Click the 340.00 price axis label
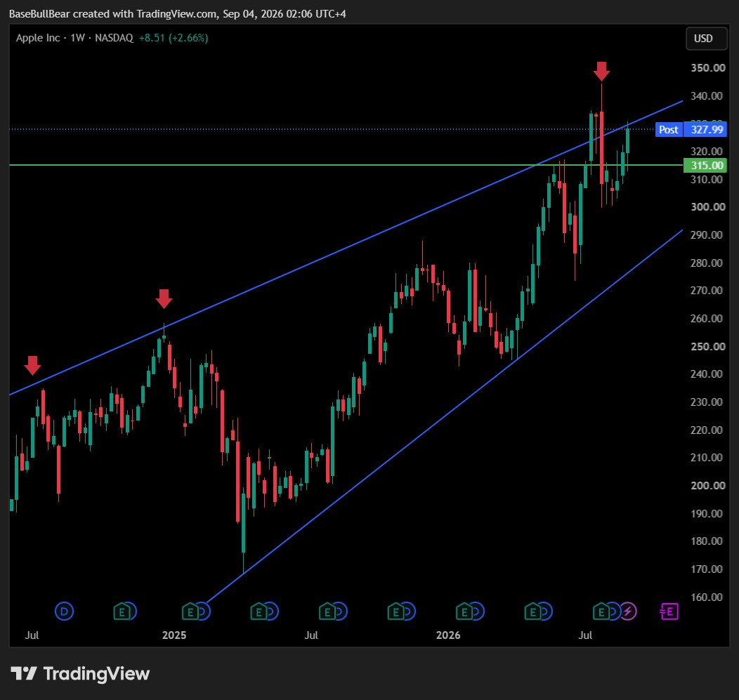 point(707,96)
